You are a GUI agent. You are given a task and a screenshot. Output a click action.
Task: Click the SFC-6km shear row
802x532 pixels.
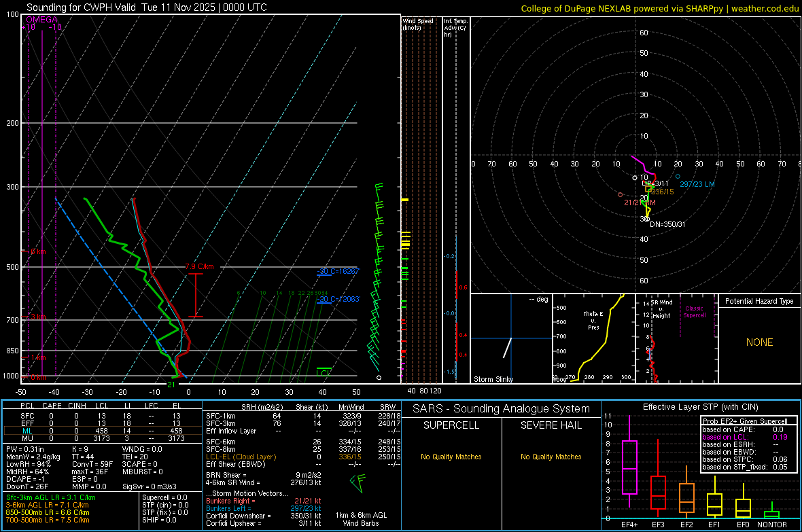(x=303, y=442)
